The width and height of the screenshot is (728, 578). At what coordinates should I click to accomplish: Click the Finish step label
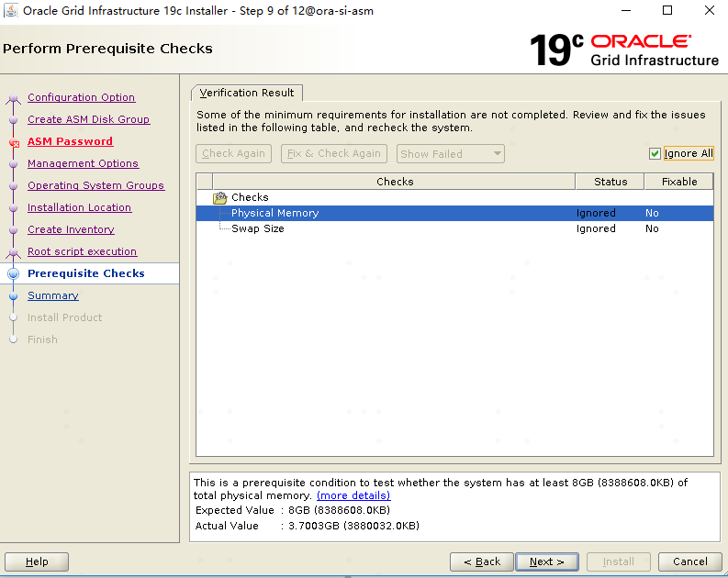point(42,339)
